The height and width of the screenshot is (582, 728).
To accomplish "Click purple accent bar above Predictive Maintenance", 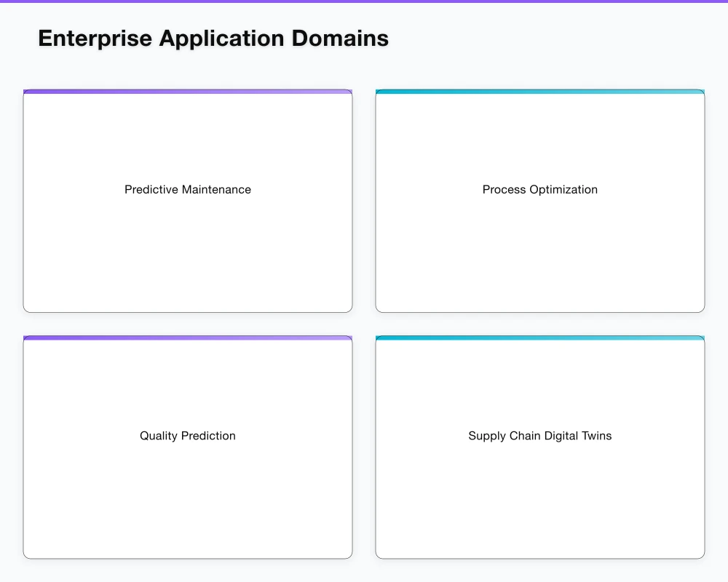I will (x=188, y=92).
